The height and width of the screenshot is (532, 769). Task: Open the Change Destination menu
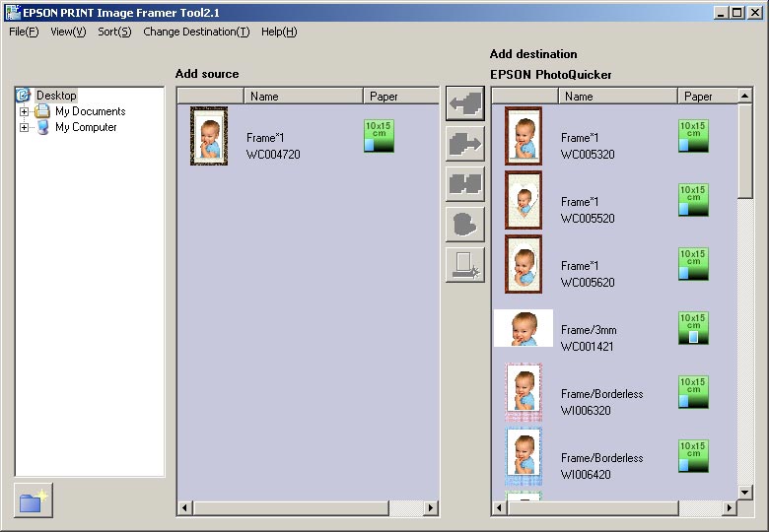click(x=196, y=32)
